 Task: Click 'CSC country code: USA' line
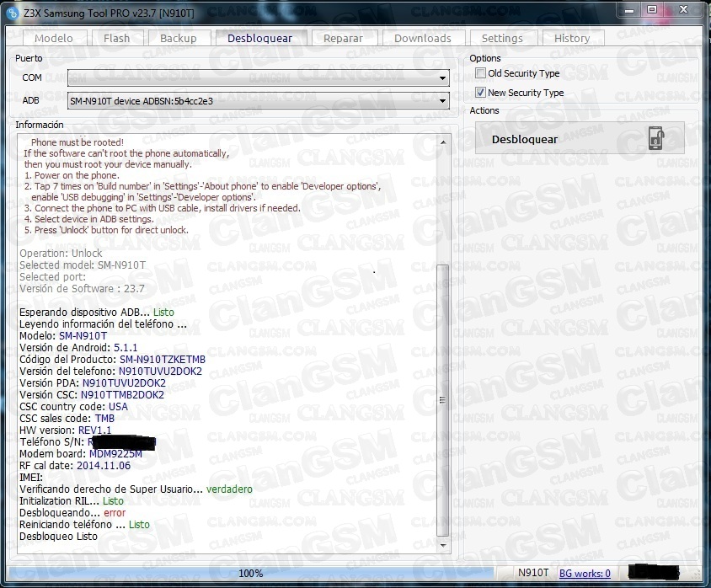(73, 407)
